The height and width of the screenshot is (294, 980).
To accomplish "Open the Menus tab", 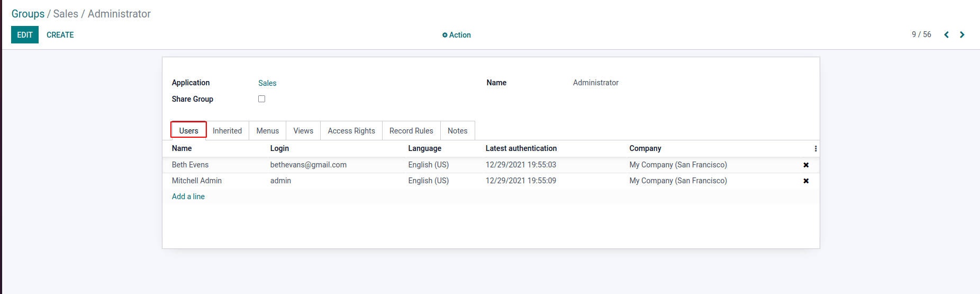I will click(268, 131).
